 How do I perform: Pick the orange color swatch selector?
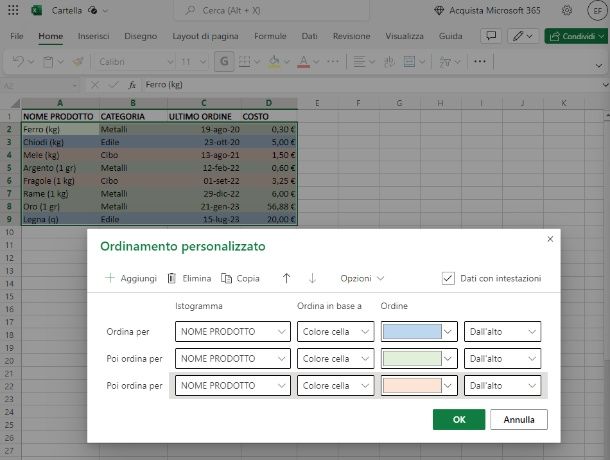[x=419, y=386]
